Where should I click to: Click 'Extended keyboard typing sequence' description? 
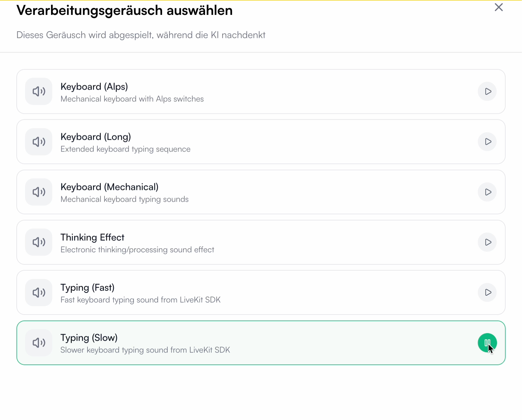(x=126, y=149)
